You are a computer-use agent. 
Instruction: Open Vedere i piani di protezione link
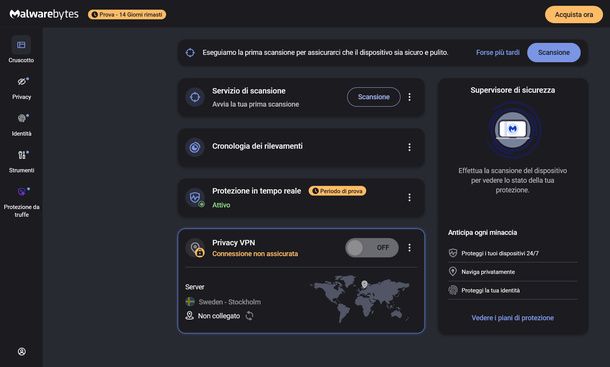click(512, 318)
